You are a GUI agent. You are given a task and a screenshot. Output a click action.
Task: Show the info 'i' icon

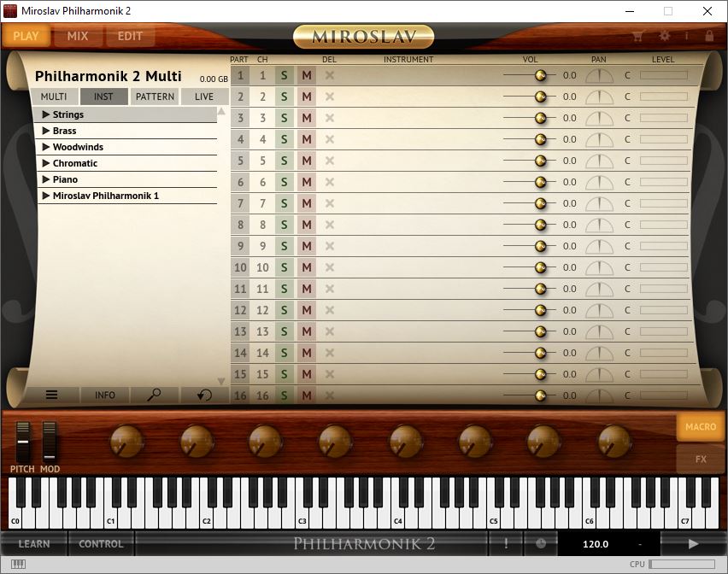(687, 36)
